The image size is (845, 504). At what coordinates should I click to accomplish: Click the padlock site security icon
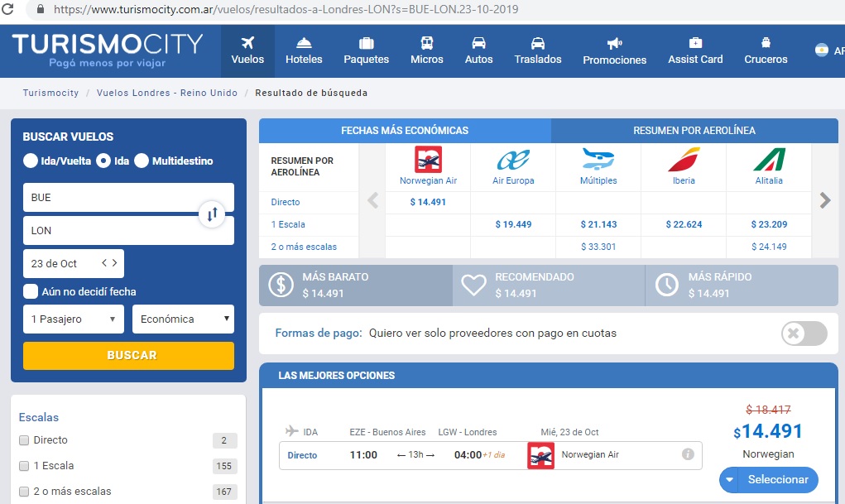tap(41, 9)
